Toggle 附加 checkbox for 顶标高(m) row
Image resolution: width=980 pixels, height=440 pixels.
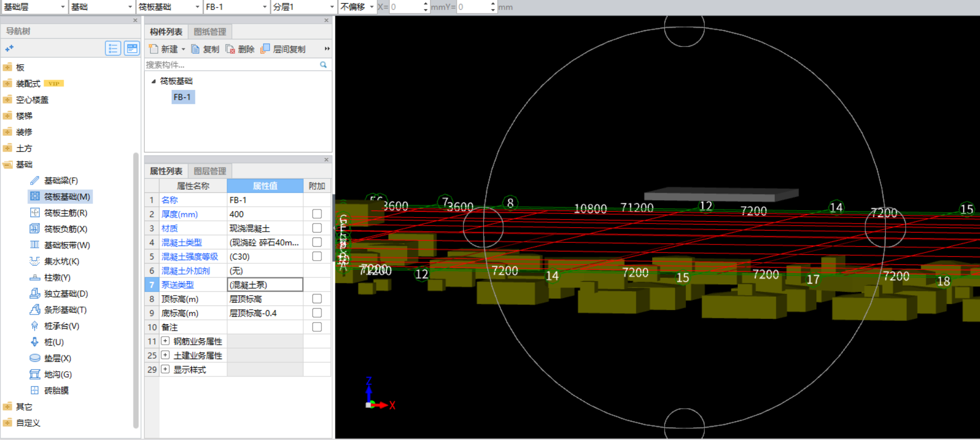317,299
